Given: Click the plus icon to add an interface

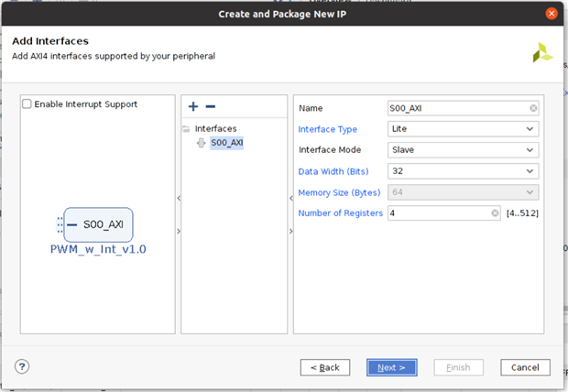Looking at the screenshot, I should 193,107.
